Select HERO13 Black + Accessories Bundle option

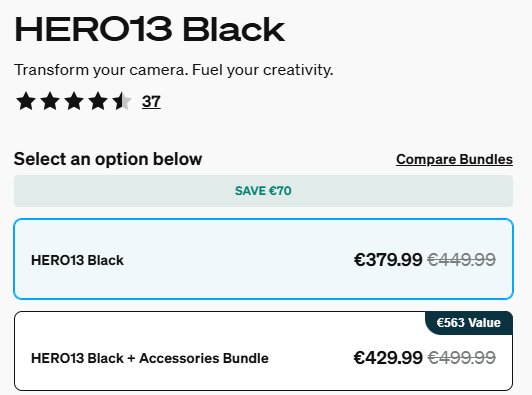tap(263, 351)
